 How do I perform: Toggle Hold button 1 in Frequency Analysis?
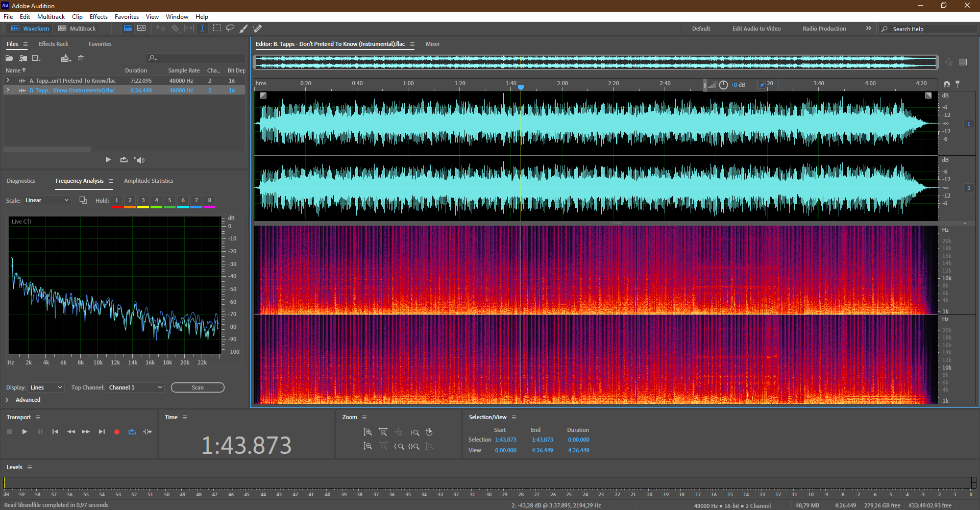point(116,201)
